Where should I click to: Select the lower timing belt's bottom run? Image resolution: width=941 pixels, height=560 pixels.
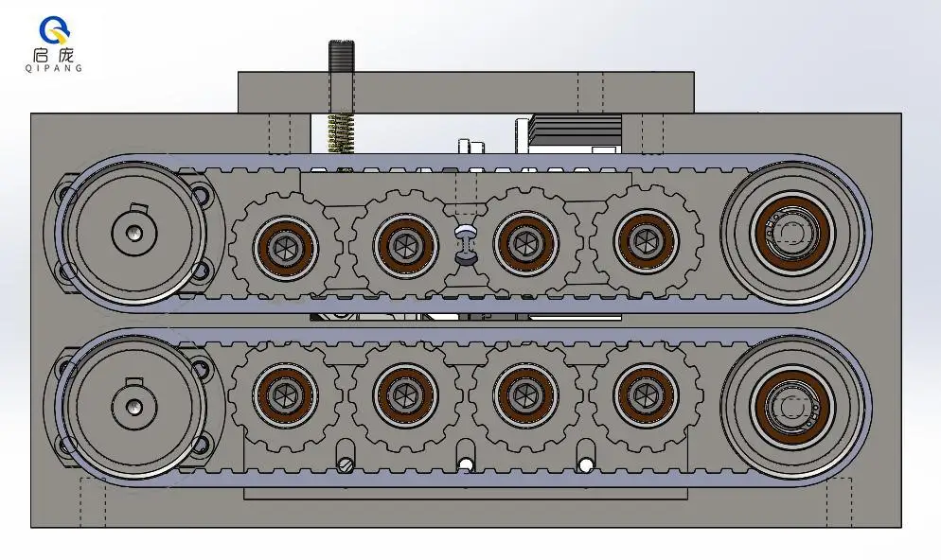point(466,477)
